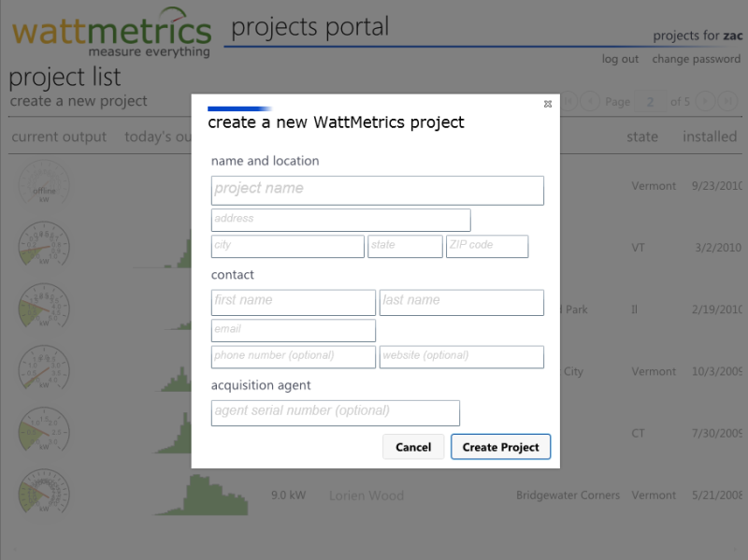Viewport: 748px width, 560px height.
Task: Cancel the new project dialog
Action: click(413, 447)
